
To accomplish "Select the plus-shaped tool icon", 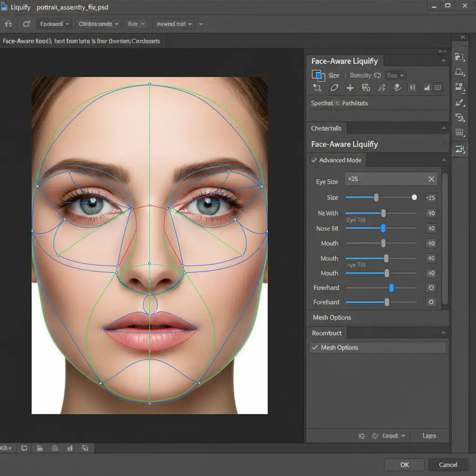I will [350, 87].
